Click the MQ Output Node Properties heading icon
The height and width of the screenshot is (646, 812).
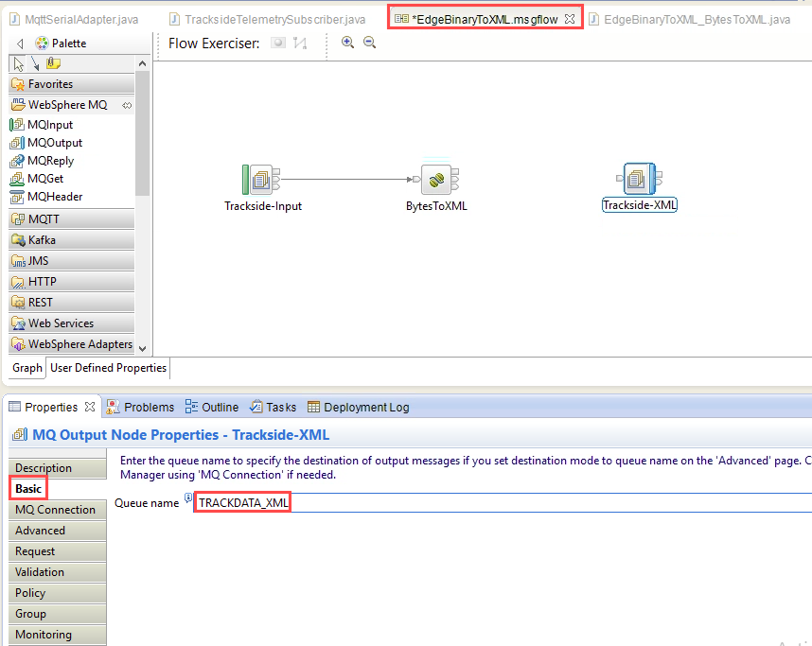click(x=20, y=435)
